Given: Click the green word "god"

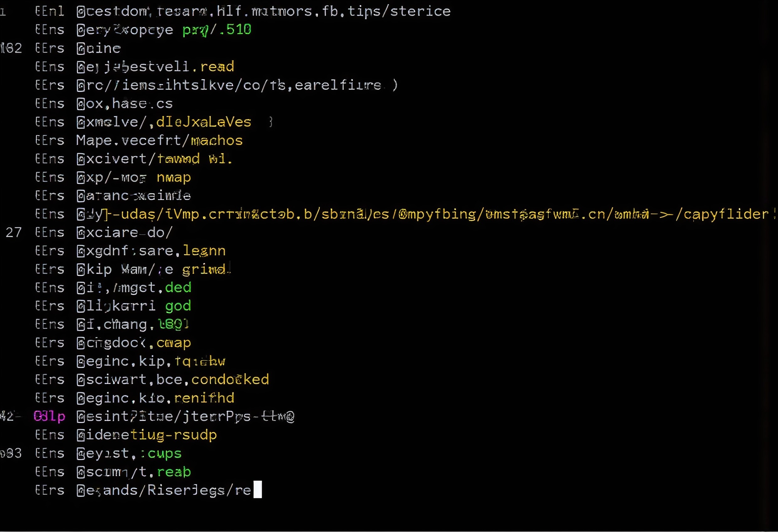Looking at the screenshot, I should pyautogui.click(x=178, y=307).
